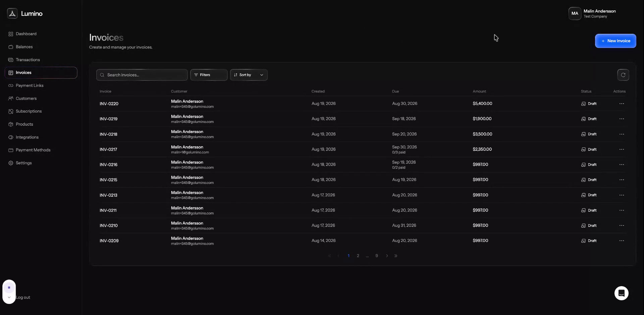Go to the Integrations page

27,137
